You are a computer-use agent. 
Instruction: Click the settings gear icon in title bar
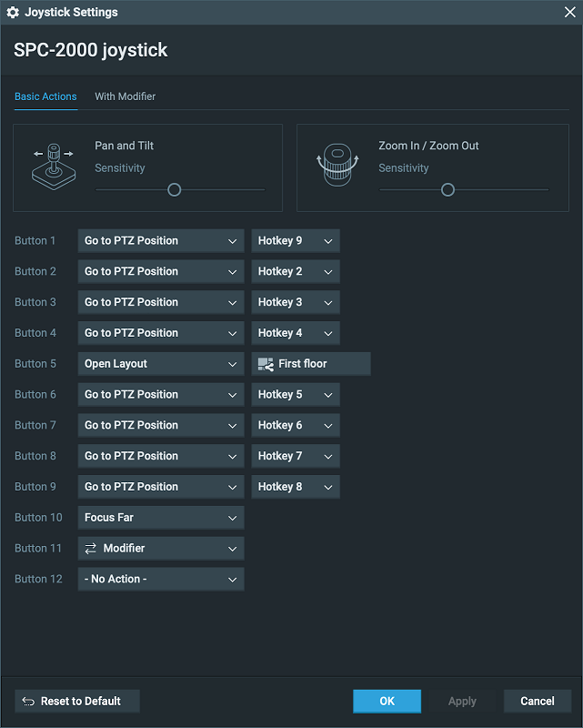pos(13,13)
